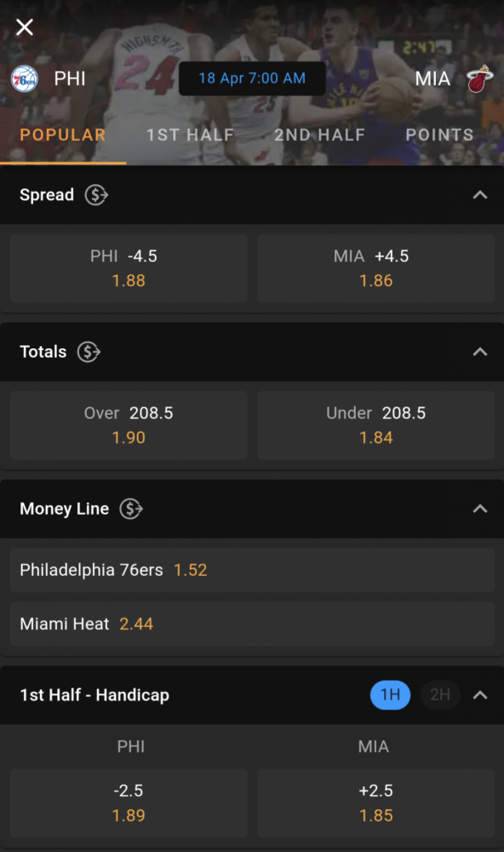Select the 1H toggle pill
Viewport: 504px width, 852px height.
[x=390, y=694]
